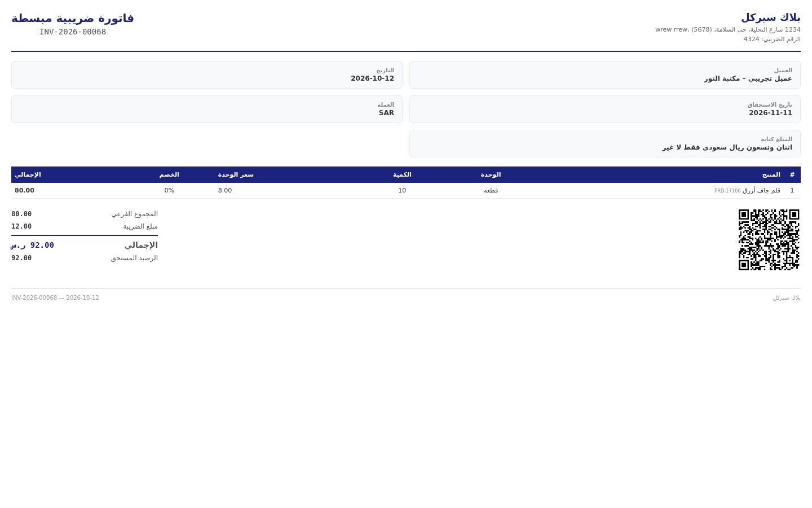Click the unit column header "الوحدة"
Image resolution: width=812 pixels, height=508 pixels.
(491, 175)
